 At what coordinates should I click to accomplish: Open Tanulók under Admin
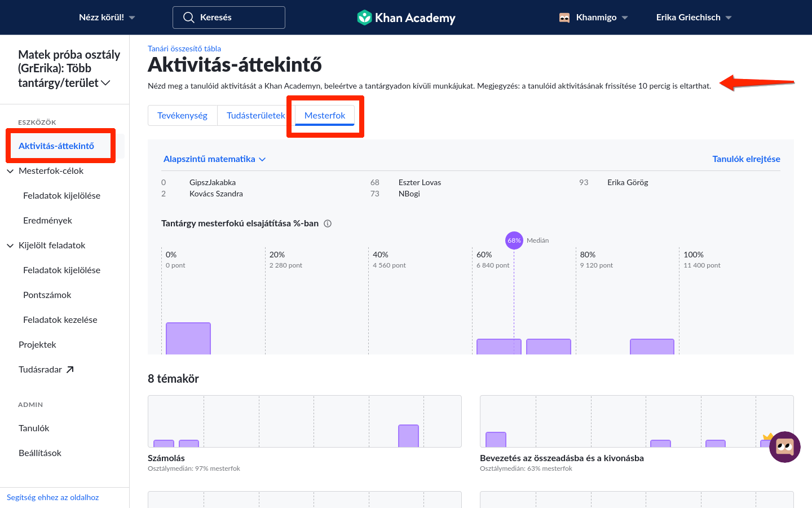pos(34,428)
